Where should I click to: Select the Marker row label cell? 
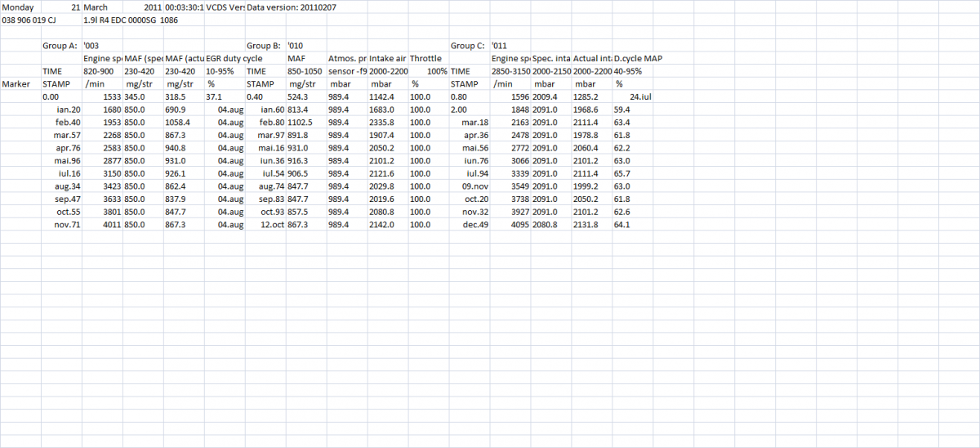tap(16, 83)
